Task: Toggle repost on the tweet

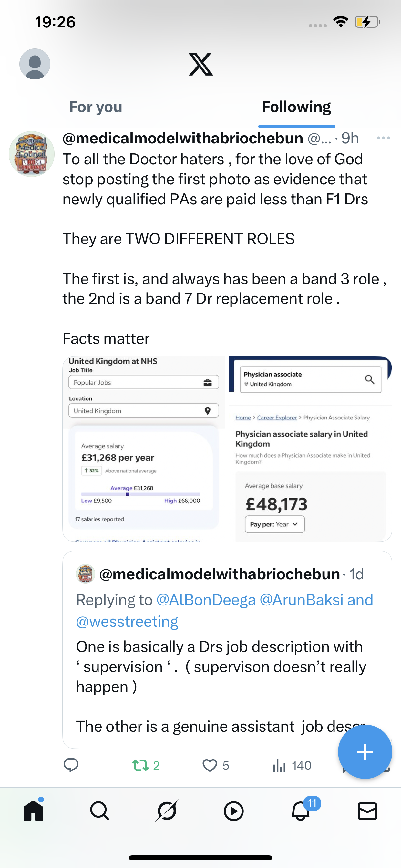Action: (141, 765)
